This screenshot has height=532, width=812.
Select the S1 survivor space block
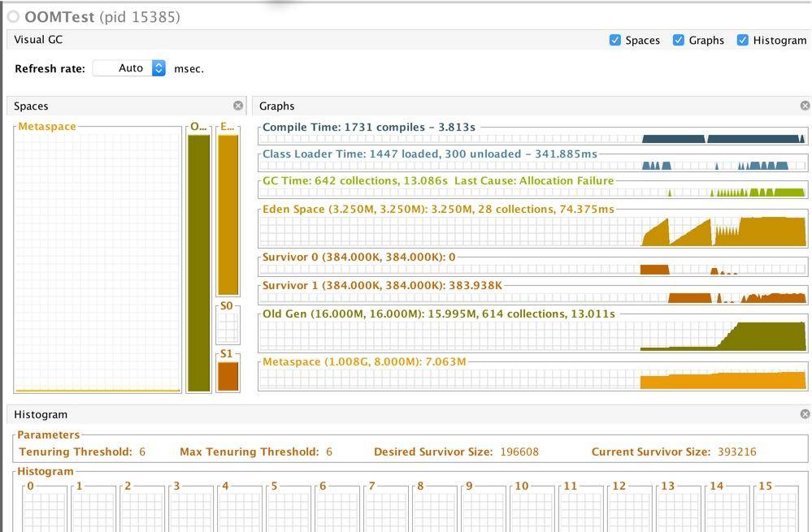[228, 376]
